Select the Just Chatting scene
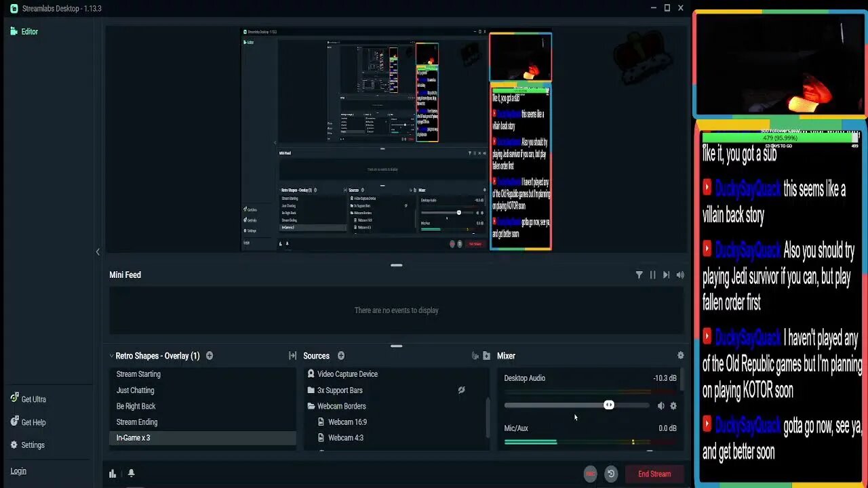This screenshot has width=868, height=488. pyautogui.click(x=202, y=390)
